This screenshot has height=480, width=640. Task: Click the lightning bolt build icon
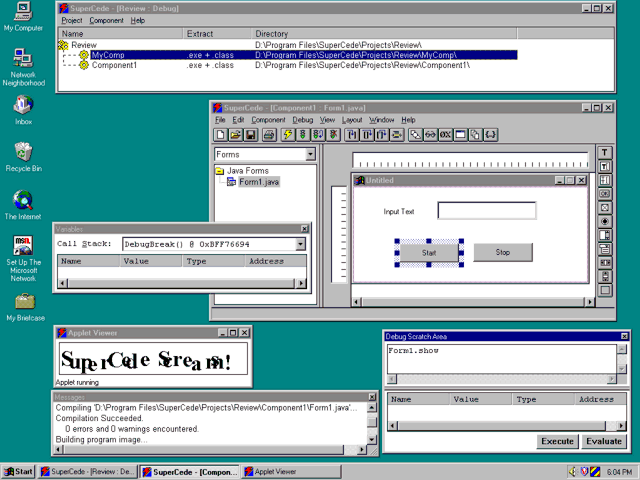tap(288, 135)
